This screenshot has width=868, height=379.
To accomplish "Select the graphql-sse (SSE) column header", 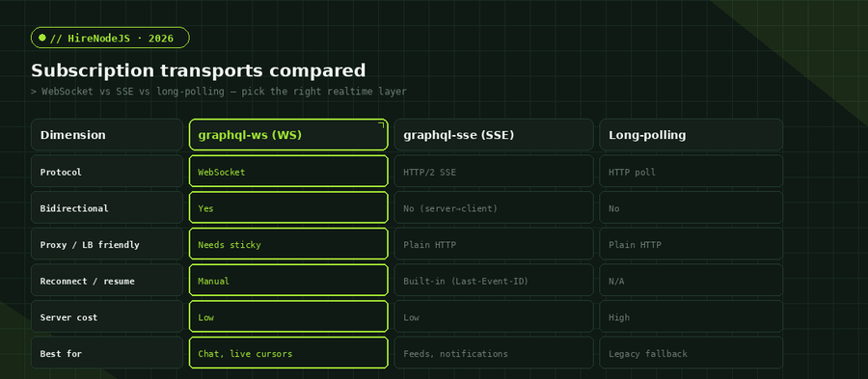I will tap(494, 134).
